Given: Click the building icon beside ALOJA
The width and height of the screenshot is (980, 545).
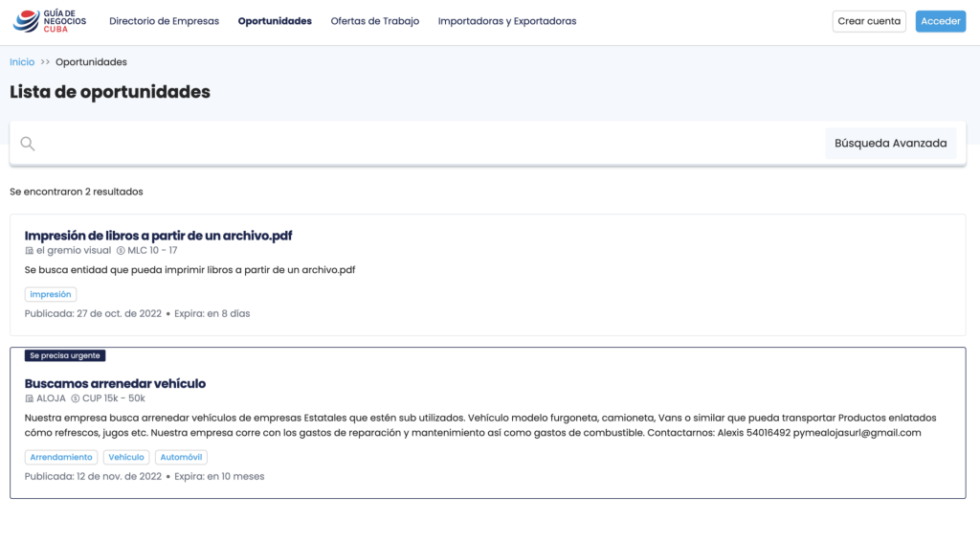Looking at the screenshot, I should tap(29, 398).
